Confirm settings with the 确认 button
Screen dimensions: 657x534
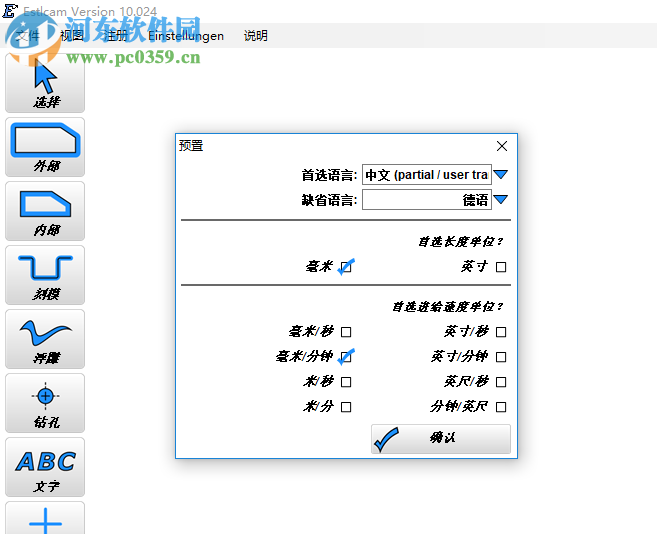pyautogui.click(x=441, y=439)
